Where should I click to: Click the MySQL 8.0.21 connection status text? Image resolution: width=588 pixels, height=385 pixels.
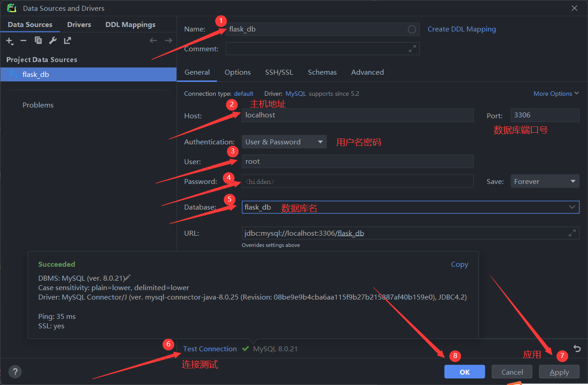tap(275, 349)
